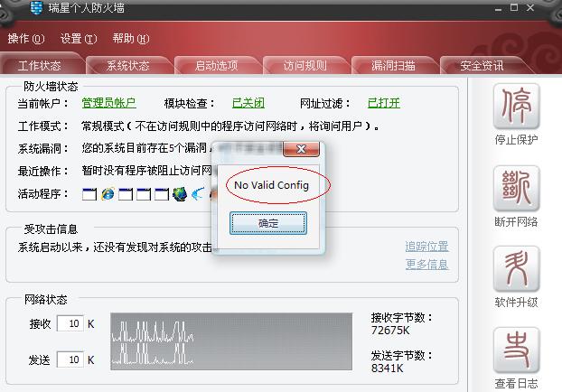Click the 管理员帐户 account link
Screen dimensions: 562x392
tap(108, 103)
